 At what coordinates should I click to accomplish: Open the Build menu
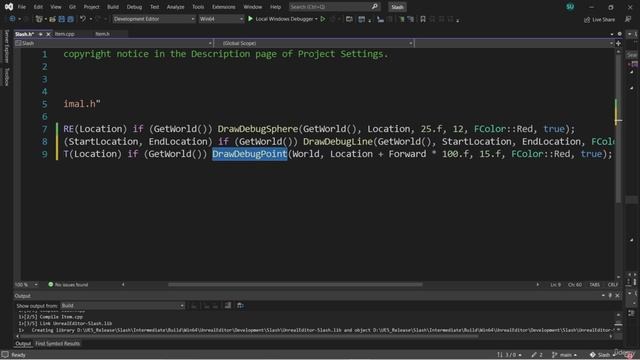(113, 7)
